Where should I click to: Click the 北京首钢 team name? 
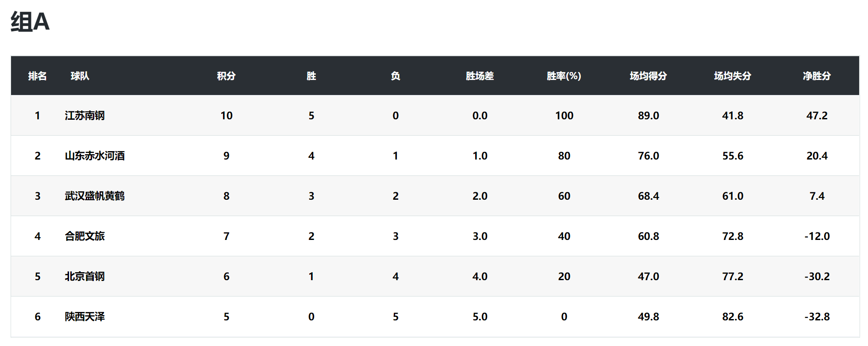click(x=84, y=277)
